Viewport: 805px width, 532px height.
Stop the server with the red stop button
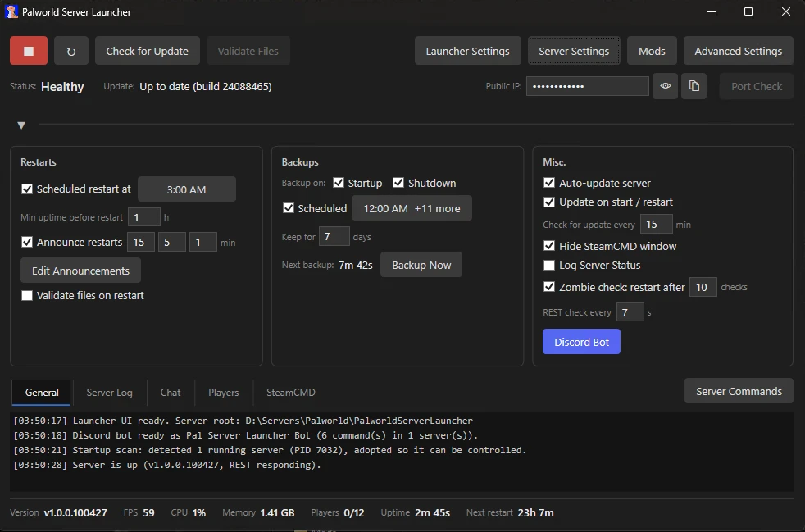click(29, 51)
